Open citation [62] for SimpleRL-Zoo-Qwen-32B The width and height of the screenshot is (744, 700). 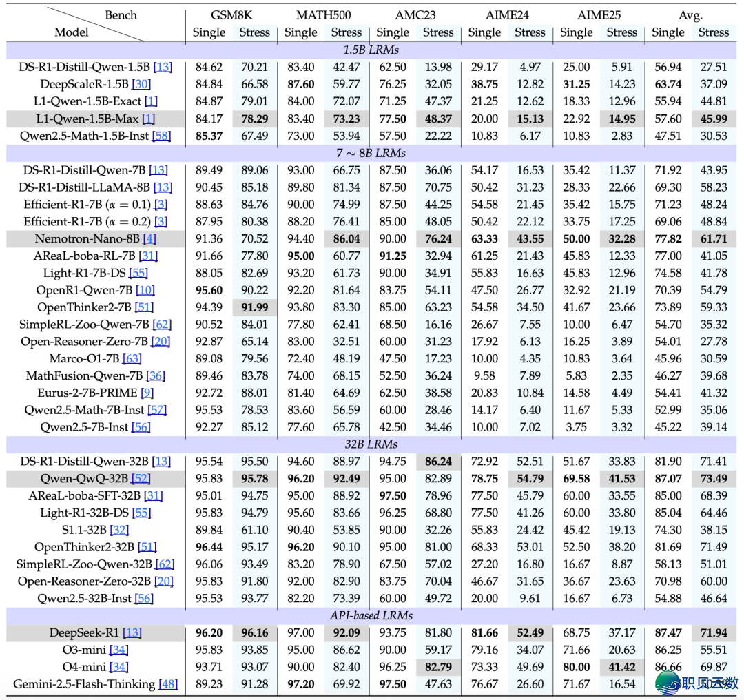[x=165, y=564]
